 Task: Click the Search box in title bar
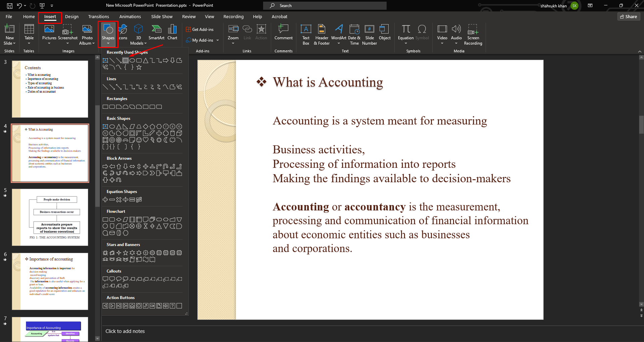point(325,5)
